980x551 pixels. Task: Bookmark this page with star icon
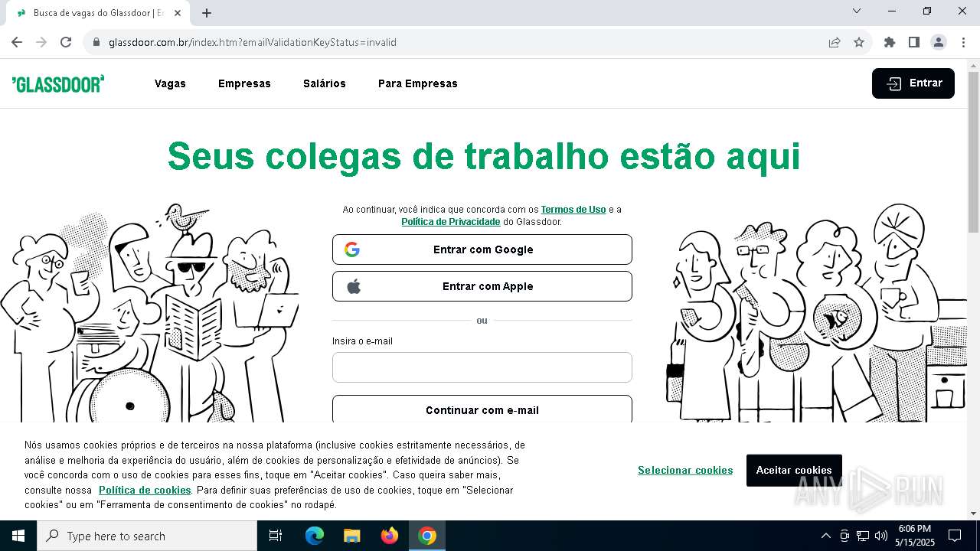[x=859, y=42]
